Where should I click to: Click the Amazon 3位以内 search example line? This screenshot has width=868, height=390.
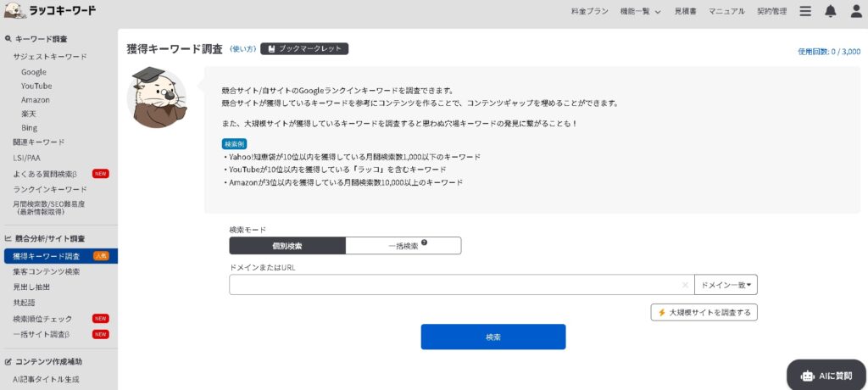point(342,182)
